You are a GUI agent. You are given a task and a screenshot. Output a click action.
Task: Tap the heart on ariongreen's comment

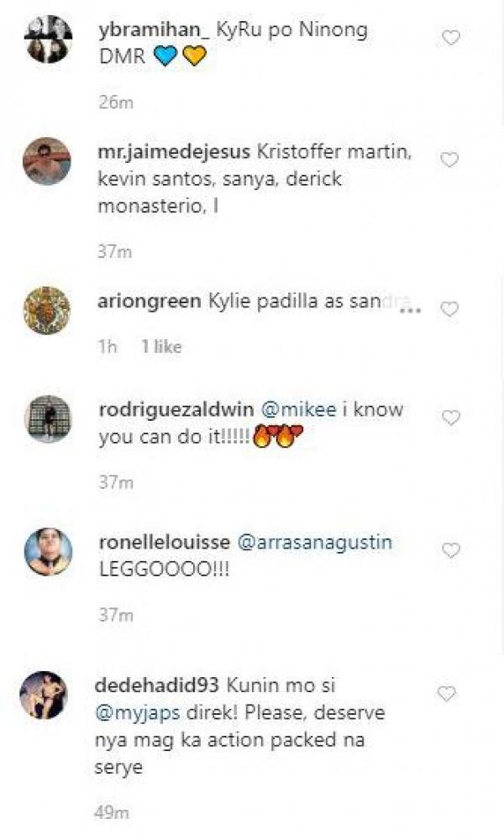coord(450,309)
